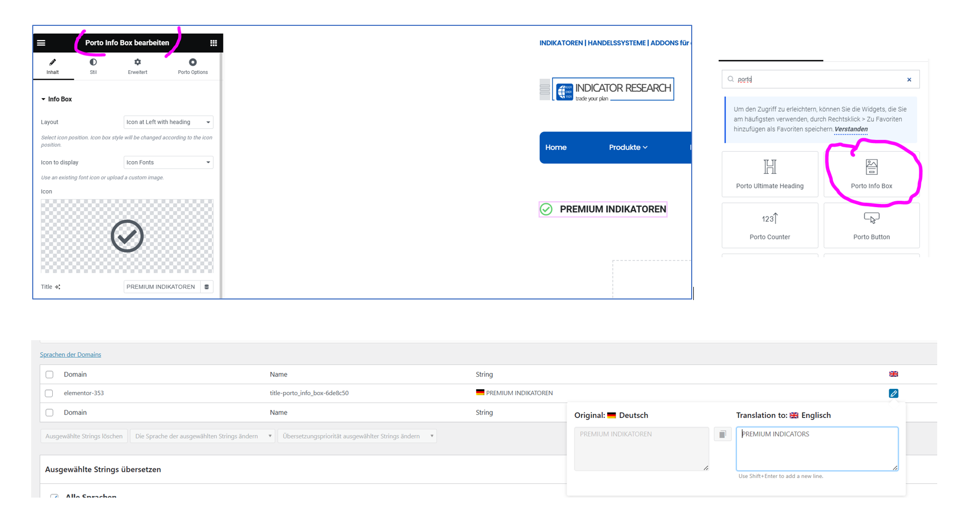The width and height of the screenshot is (980, 524).
Task: Open Sprachen der Domains link
Action: tap(70, 354)
